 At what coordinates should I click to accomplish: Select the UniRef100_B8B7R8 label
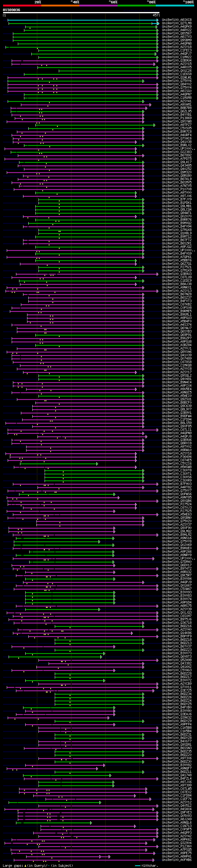click(177, 108)
